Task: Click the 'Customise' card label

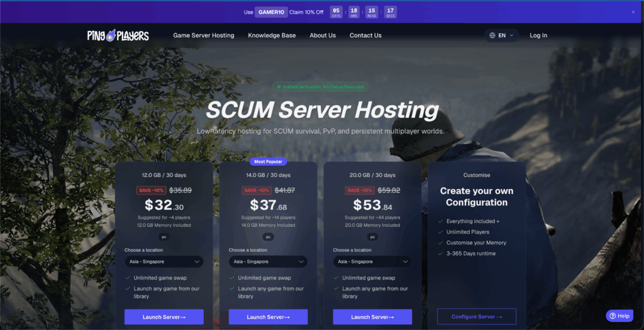Action: [477, 175]
